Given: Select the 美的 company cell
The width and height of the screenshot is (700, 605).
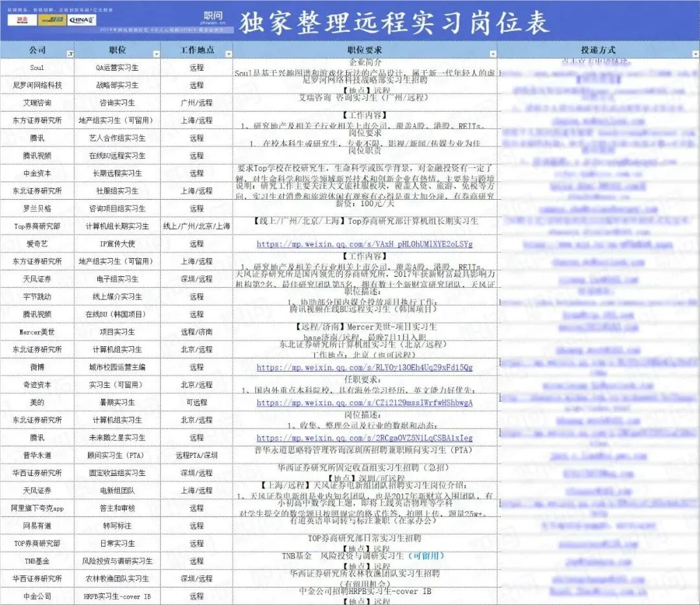Looking at the screenshot, I should tap(37, 402).
